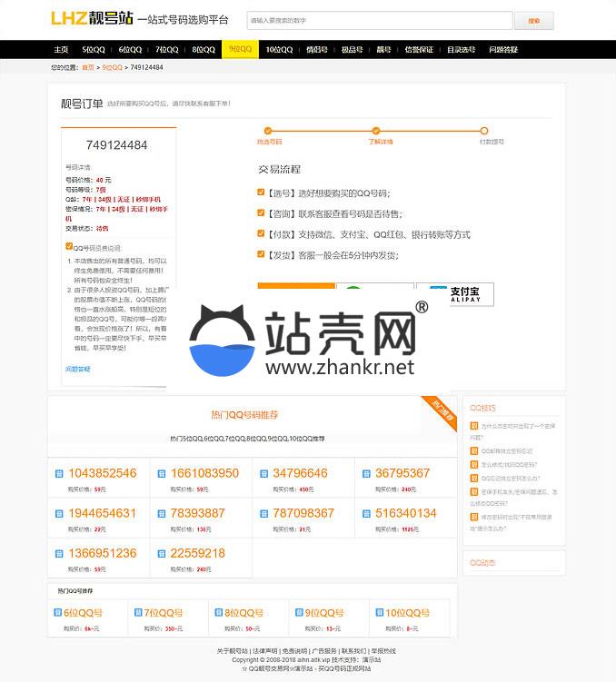Open the 情侣号 menu item
This screenshot has width=616, height=682.
[x=316, y=50]
